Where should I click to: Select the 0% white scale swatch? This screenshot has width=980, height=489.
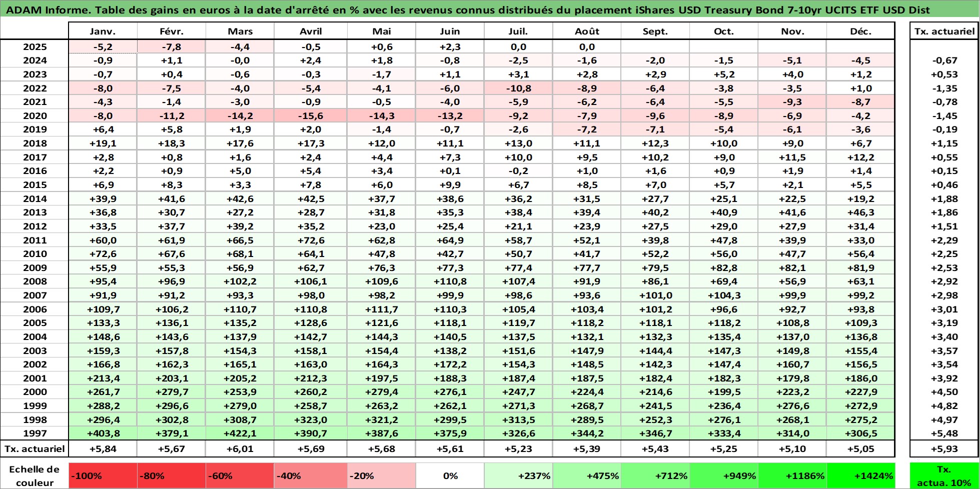pyautogui.click(x=450, y=475)
